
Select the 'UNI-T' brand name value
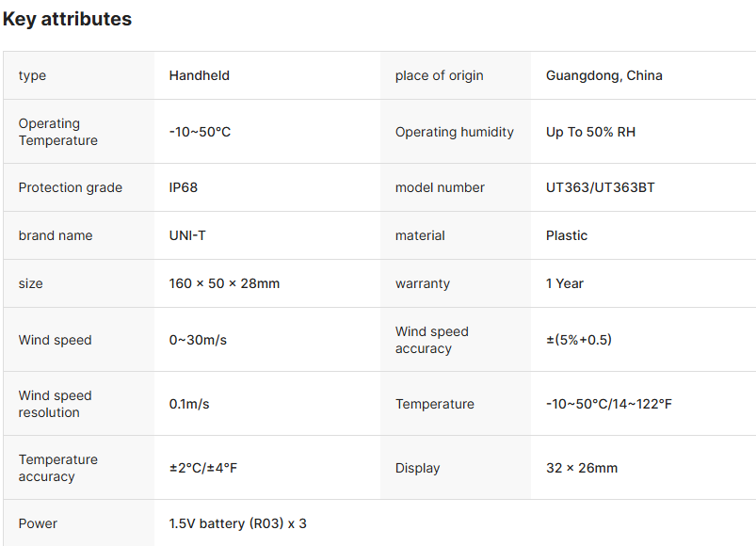[x=187, y=235]
